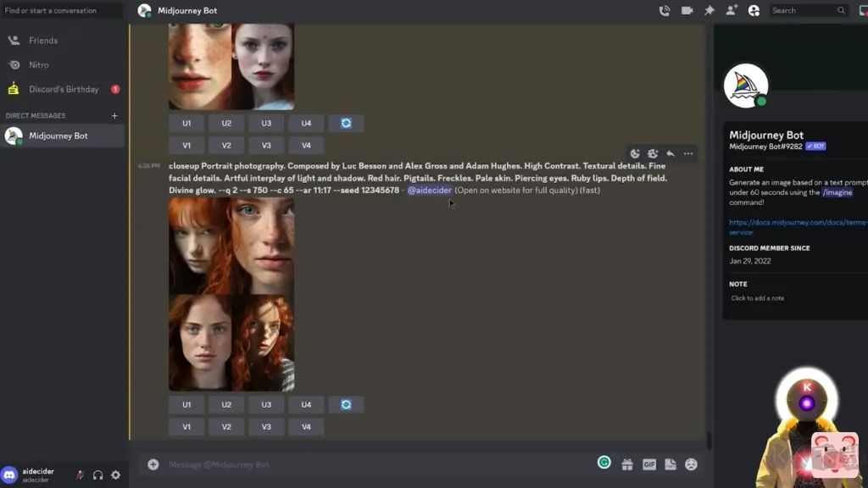Click the Add Friends to DM icon
868x488 pixels.
pyautogui.click(x=732, y=11)
